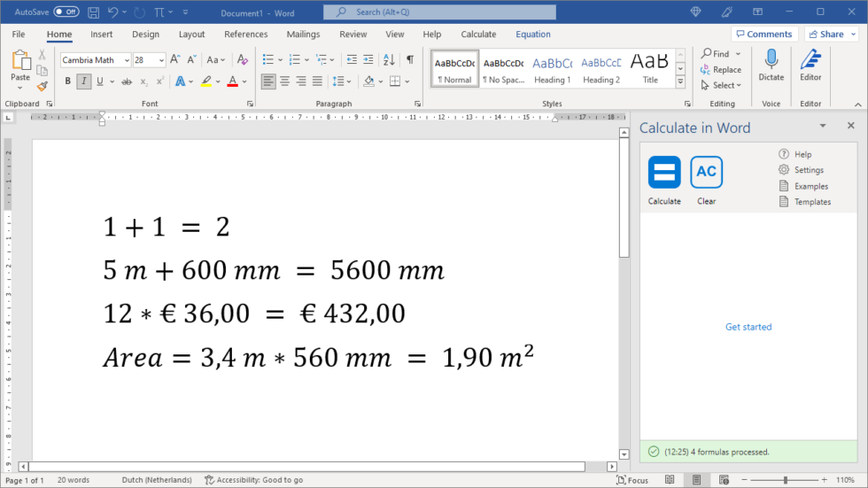Click Focus mode in status bar
The width and height of the screenshot is (868, 488).
tap(632, 480)
